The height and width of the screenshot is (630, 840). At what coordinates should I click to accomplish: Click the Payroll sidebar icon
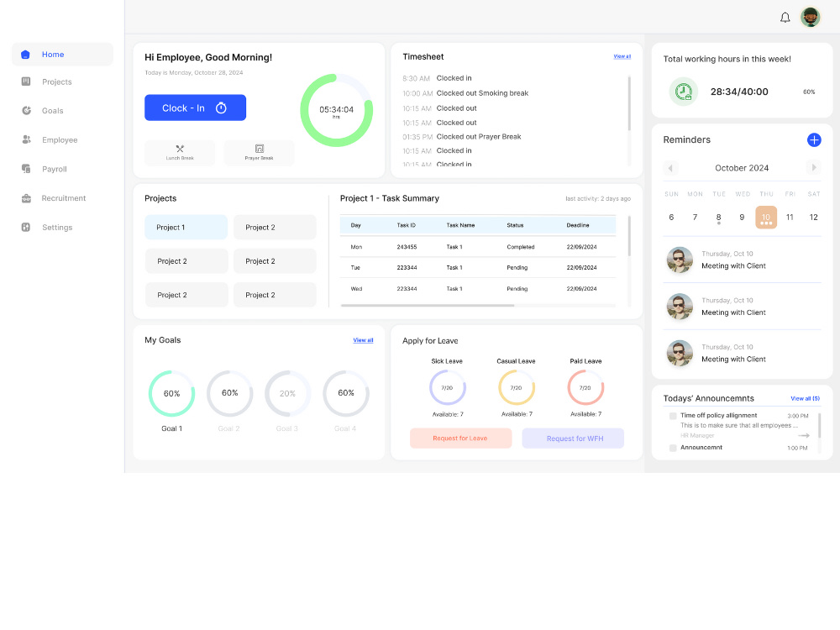tap(26, 169)
